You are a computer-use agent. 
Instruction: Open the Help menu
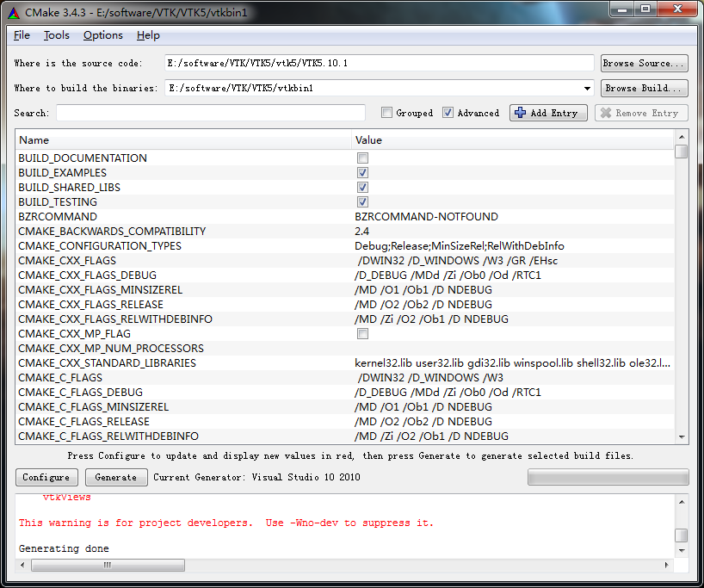[x=148, y=35]
